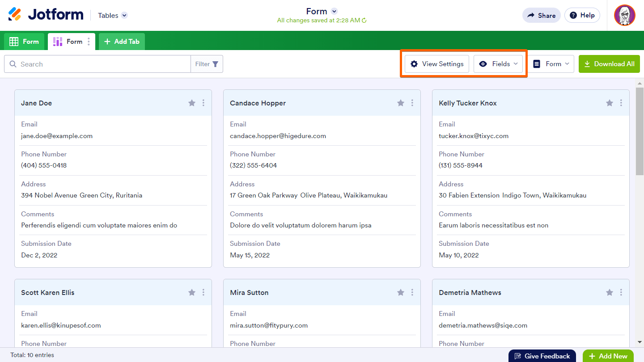This screenshot has width=644, height=362.
Task: Click the Filter funnel button
Action: pyautogui.click(x=207, y=64)
